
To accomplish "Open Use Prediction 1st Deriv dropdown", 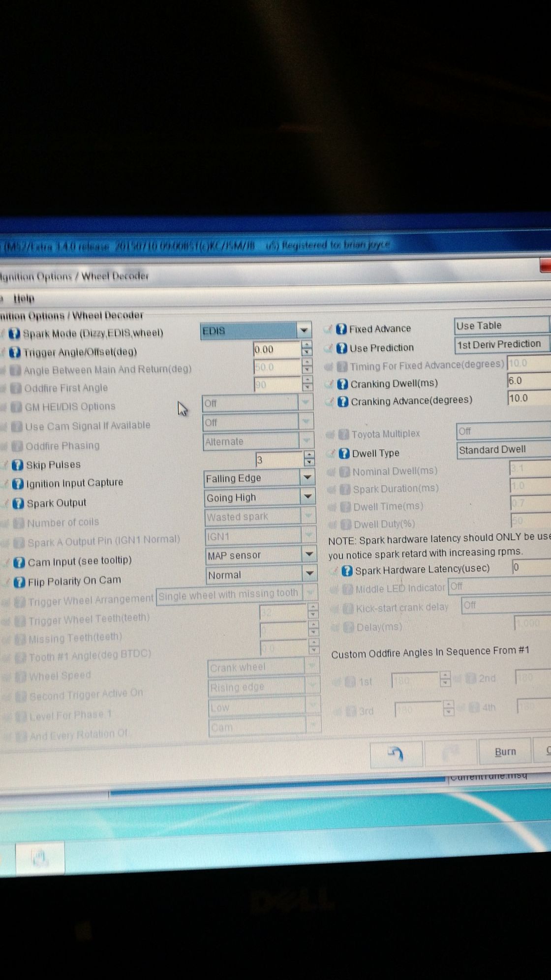I will pos(503,344).
